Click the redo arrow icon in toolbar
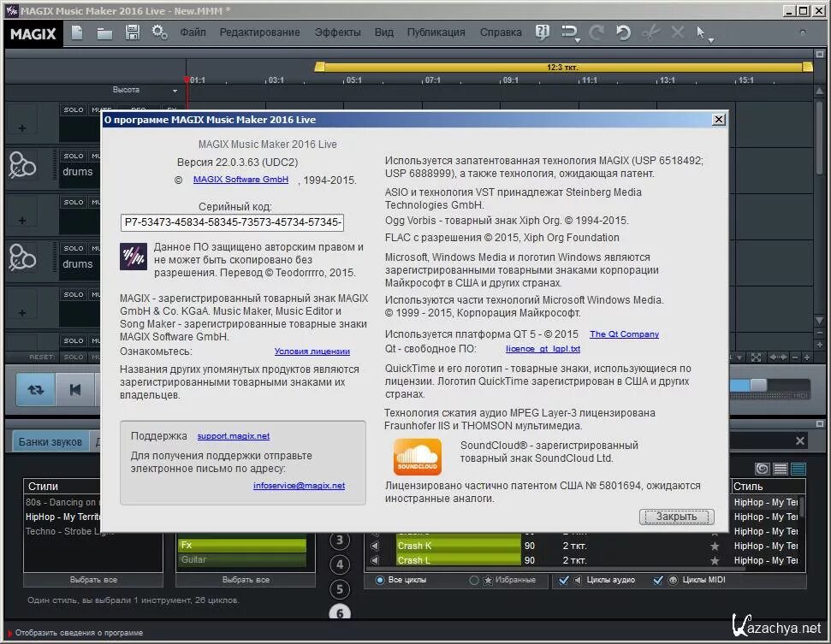831x644 pixels. tap(597, 32)
